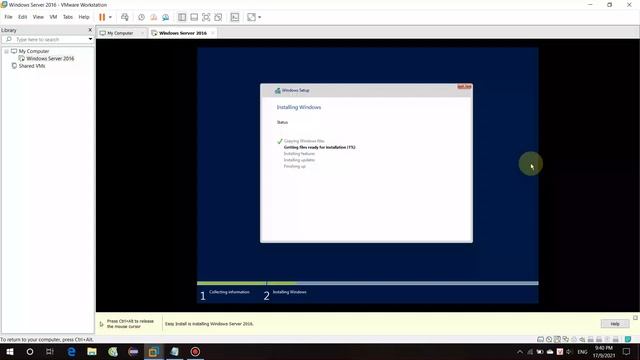This screenshot has height=360, width=640.
Task: Click the network adapter status icon
Action: pyautogui.click(x=566, y=339)
